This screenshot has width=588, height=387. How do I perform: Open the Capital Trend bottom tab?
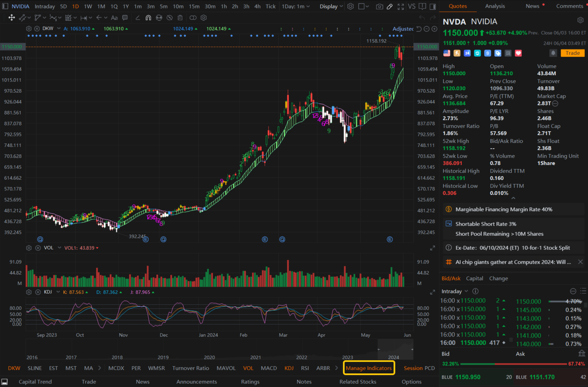[x=35, y=381]
